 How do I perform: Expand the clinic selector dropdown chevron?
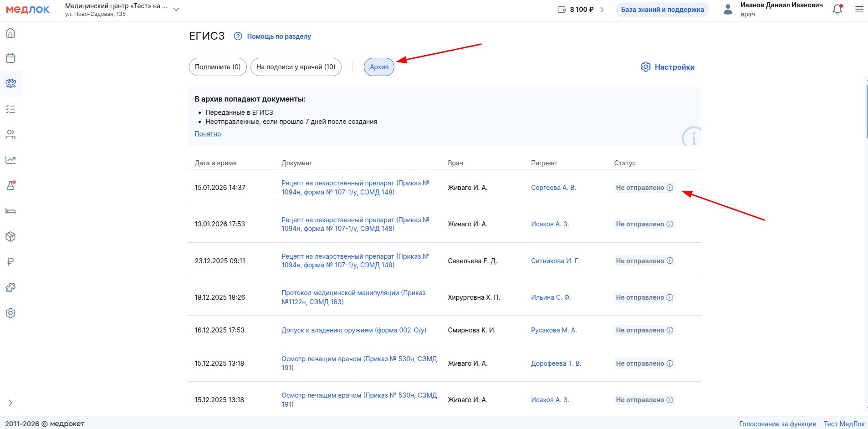point(176,10)
